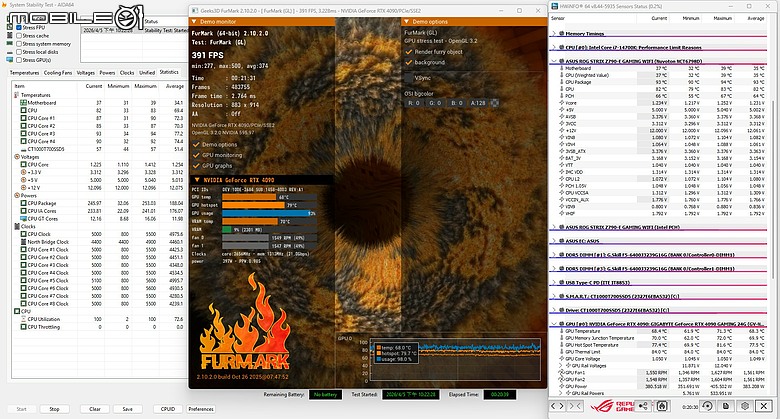Viewport: 780px width, 419px height.
Task: Click GPU usage bar in FurMark
Action: (269, 213)
